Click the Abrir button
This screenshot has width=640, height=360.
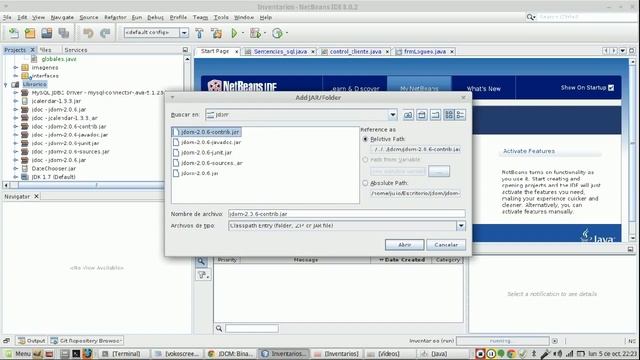point(404,245)
